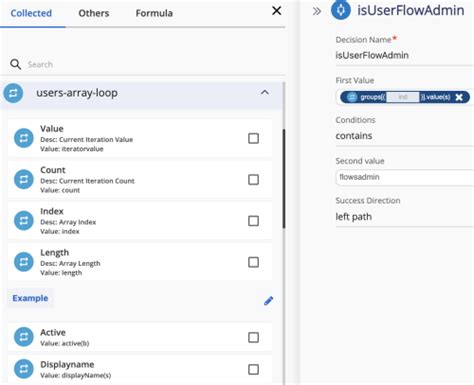
Task: Check the Displayname checkbox
Action: (253, 369)
